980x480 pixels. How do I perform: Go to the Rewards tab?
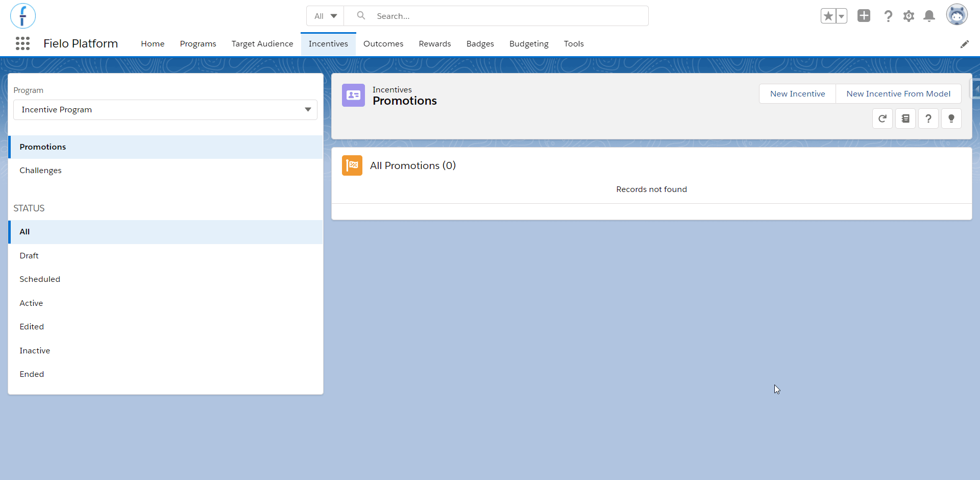coord(435,44)
